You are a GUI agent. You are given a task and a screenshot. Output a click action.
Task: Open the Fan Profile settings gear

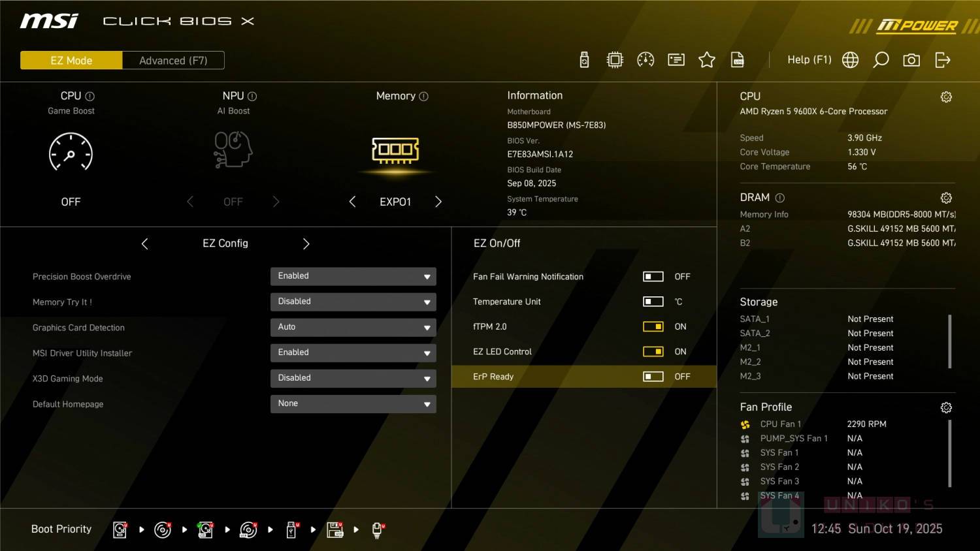tap(947, 407)
